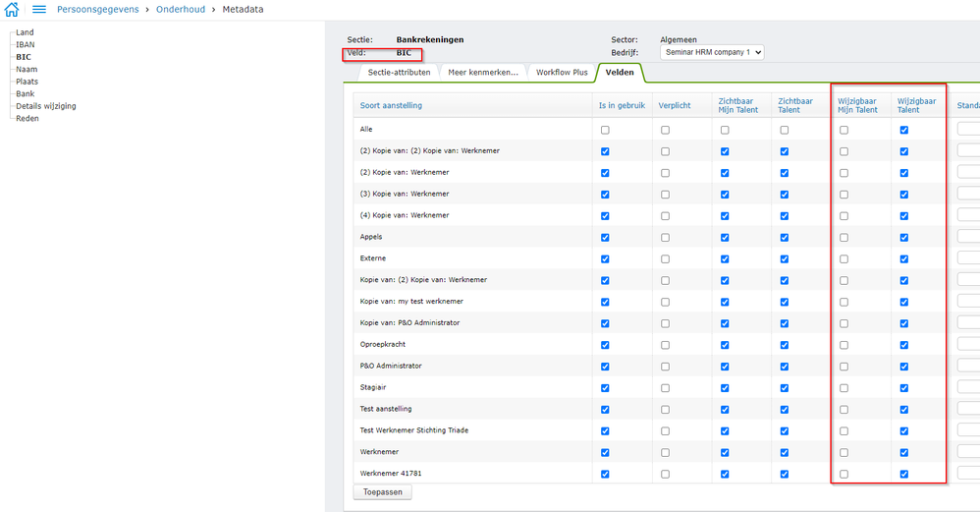
Task: Select Land in the field tree
Action: (25, 32)
